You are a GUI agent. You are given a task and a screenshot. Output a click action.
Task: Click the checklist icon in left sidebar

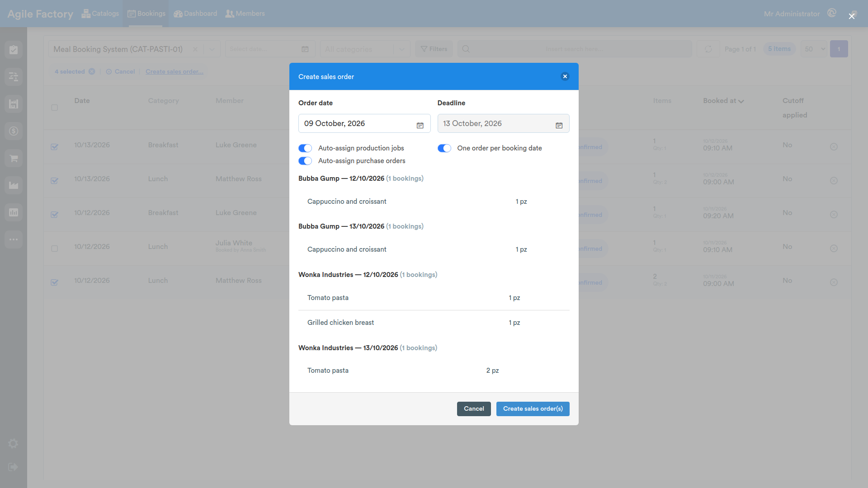pyautogui.click(x=14, y=50)
